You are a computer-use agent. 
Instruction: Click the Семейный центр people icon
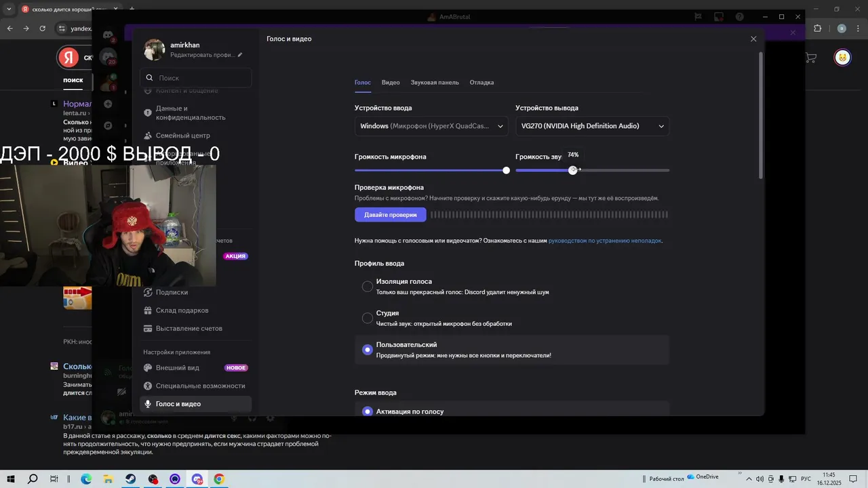point(149,136)
